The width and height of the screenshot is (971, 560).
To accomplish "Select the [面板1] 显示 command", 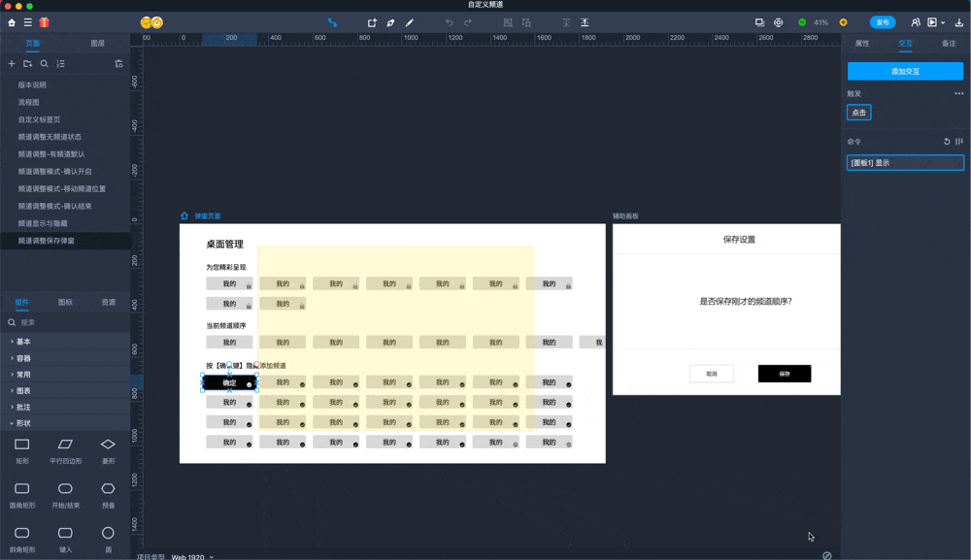I will coord(905,163).
